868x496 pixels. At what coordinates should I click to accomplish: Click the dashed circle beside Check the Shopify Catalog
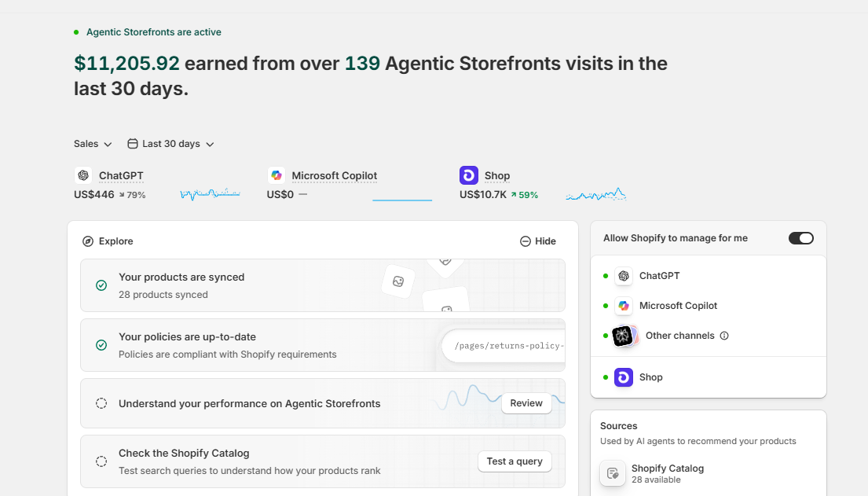[x=101, y=461]
